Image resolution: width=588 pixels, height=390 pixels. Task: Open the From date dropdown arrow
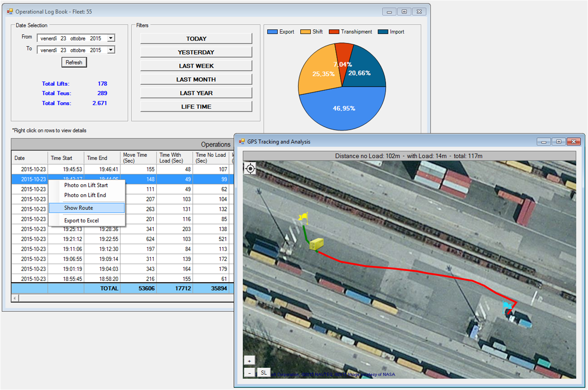[111, 38]
